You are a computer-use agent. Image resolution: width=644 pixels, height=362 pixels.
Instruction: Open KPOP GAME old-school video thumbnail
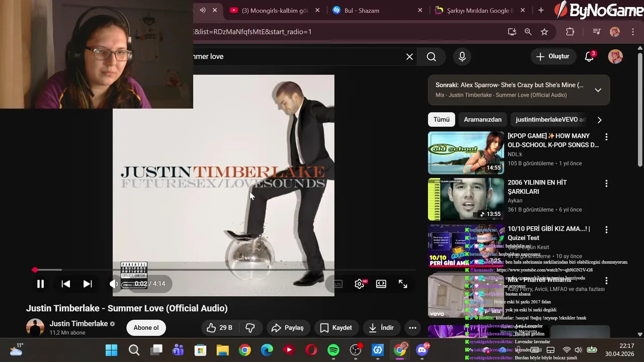click(466, 153)
